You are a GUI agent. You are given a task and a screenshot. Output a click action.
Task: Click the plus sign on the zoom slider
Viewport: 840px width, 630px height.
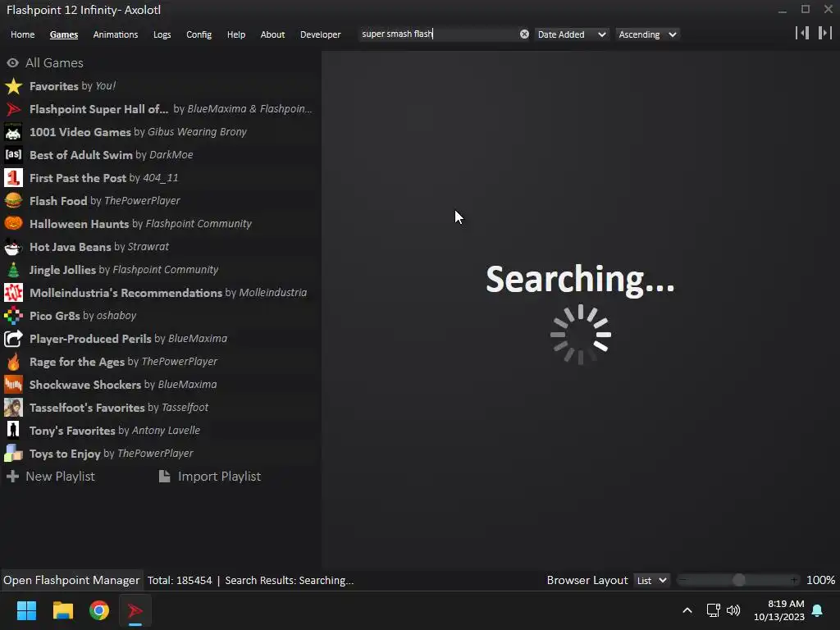pos(794,580)
